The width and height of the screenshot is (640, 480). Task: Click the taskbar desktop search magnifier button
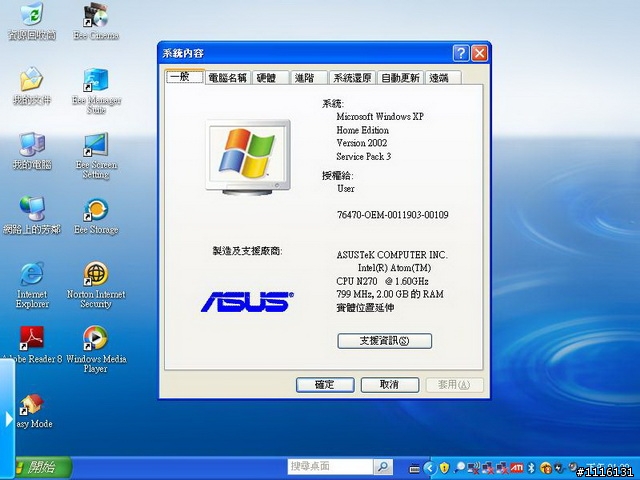click(383, 466)
